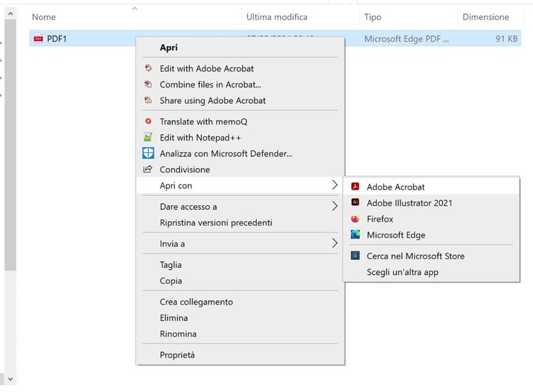Click the PDF1 file icon
Image resolution: width=533 pixels, height=392 pixels.
38,38
